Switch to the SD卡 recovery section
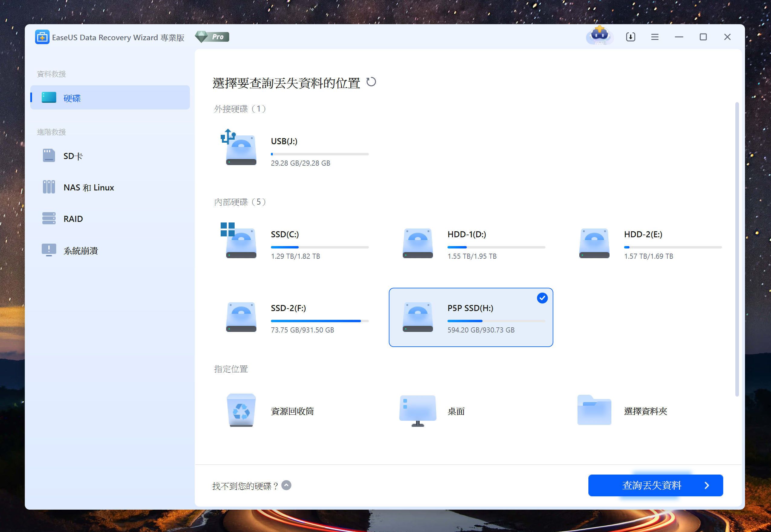 tap(73, 156)
